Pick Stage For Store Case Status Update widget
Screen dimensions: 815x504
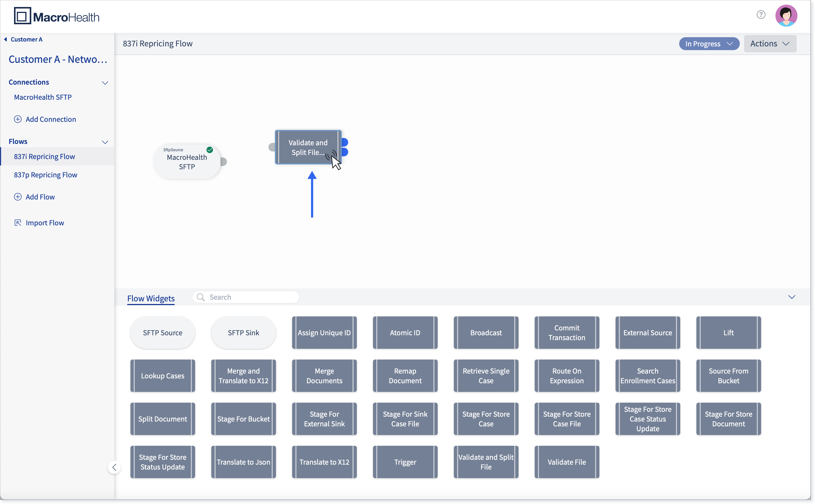tap(648, 419)
